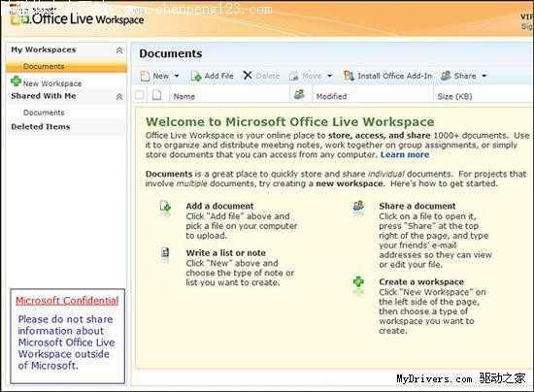Click the Shared With Me heading
Image resolution: width=534 pixels, height=392 pixels.
[x=44, y=96]
